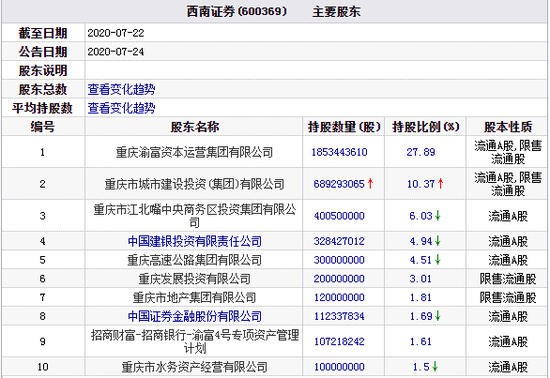Viewport: 550px width, 378px height.
Task: Select shareholder 重庆市地产集团有限公司
Action: coord(194,298)
